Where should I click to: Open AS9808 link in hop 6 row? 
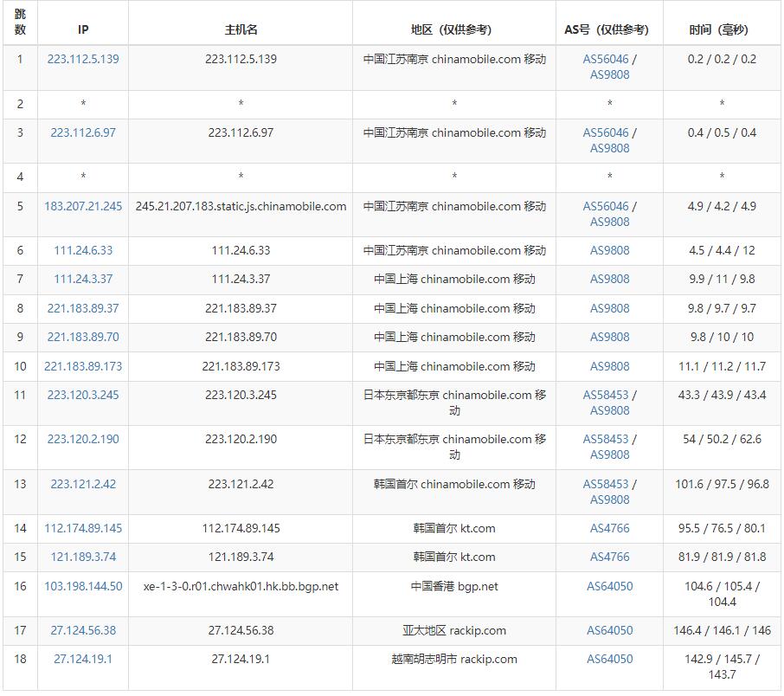tap(609, 250)
